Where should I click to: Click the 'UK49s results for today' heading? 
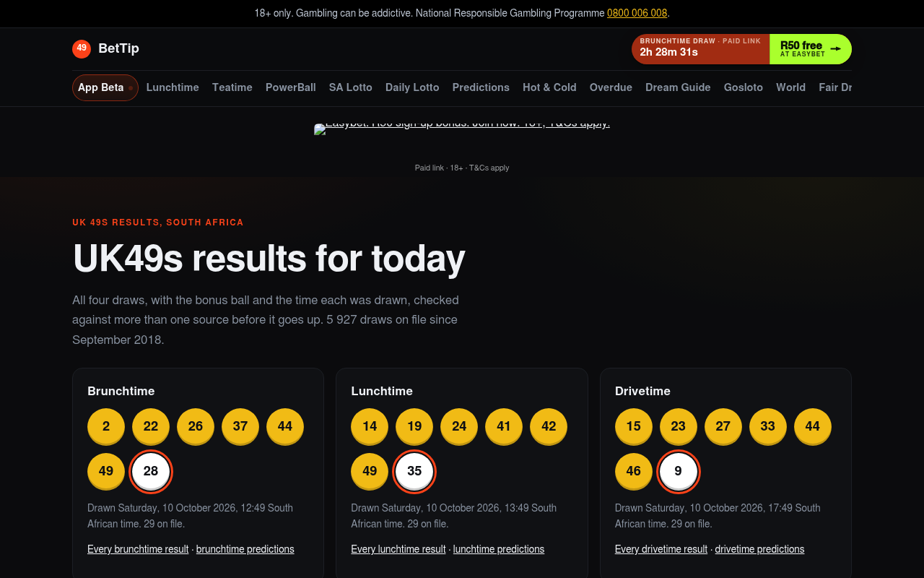click(269, 259)
